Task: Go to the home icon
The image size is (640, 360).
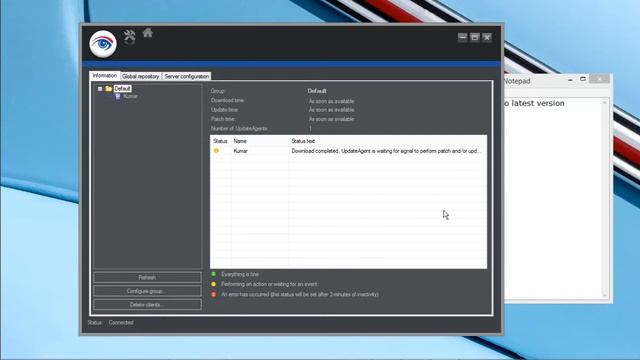Action: click(148, 33)
